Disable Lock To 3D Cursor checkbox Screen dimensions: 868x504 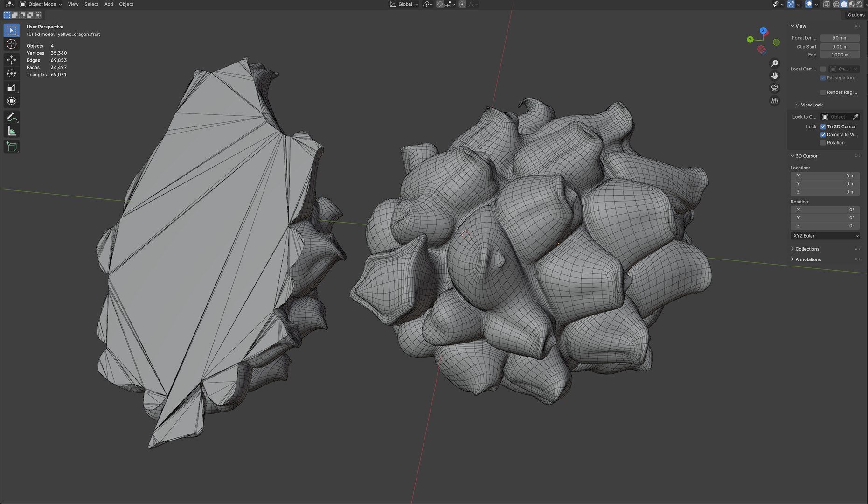click(x=823, y=127)
